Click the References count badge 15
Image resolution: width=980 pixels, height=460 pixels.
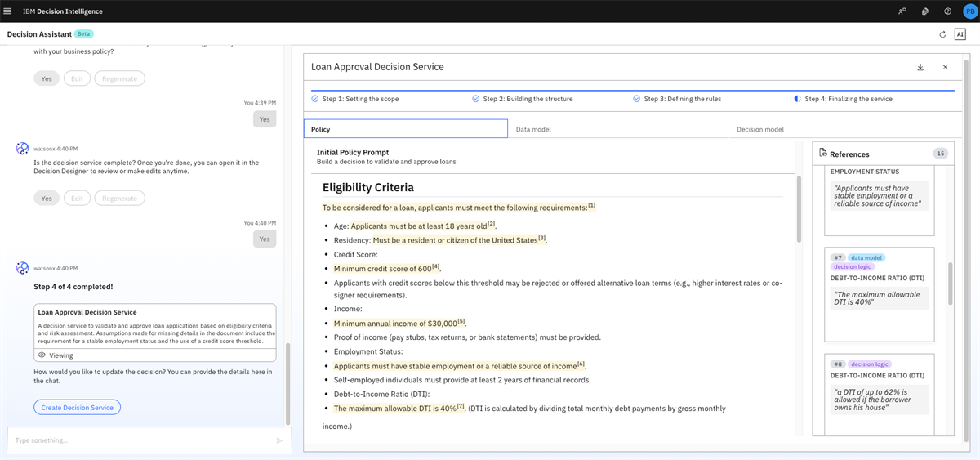click(940, 154)
